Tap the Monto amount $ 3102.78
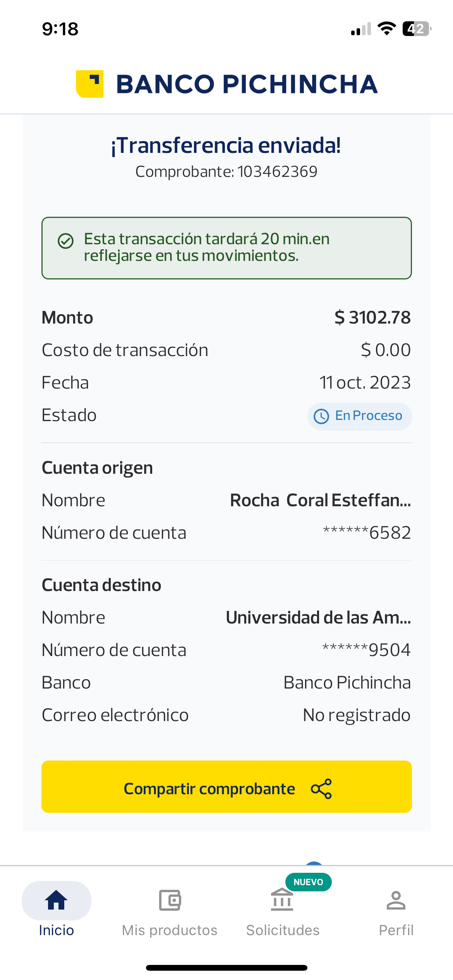The image size is (453, 980). click(x=372, y=317)
